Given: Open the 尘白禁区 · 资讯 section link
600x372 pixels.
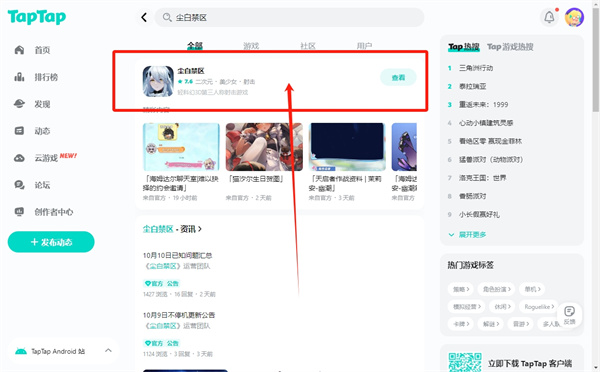Looking at the screenshot, I should 172,229.
